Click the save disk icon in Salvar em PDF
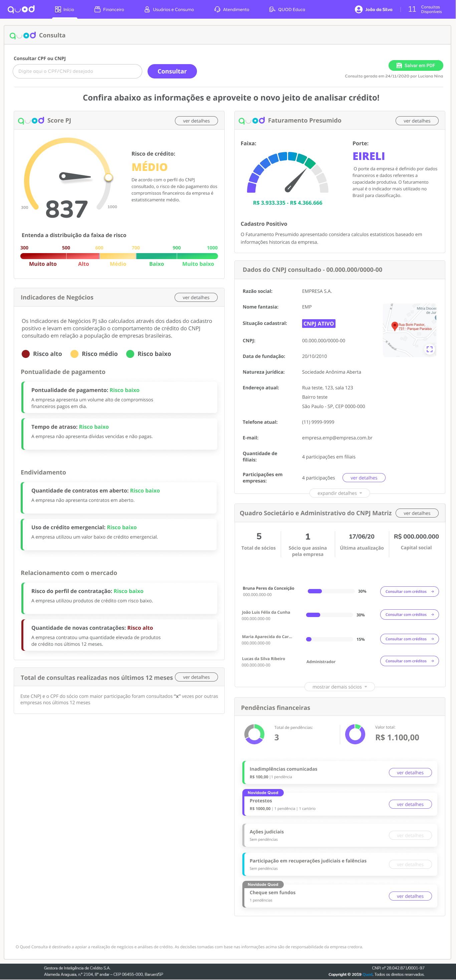Viewport: 456px width, 980px height. (399, 65)
